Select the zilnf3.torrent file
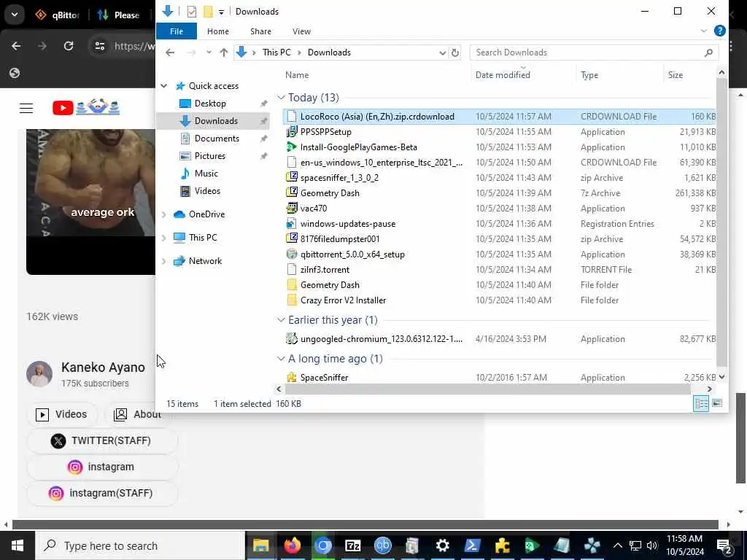747x560 pixels. (x=325, y=270)
